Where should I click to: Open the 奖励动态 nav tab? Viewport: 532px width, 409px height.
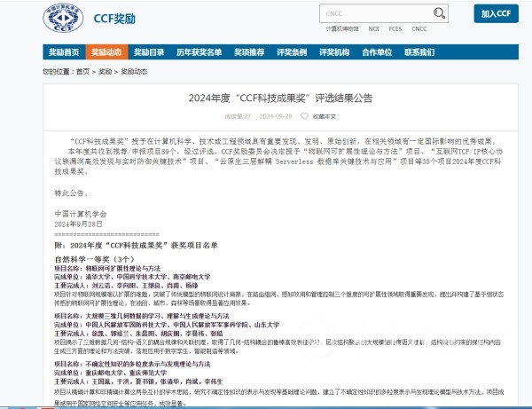(106, 52)
